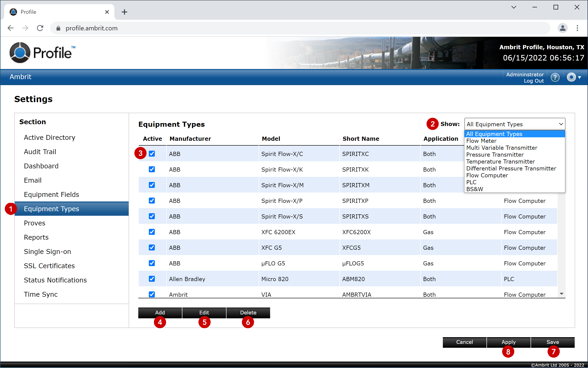588x368 pixels.
Task: Click the Apply button
Action: [509, 342]
